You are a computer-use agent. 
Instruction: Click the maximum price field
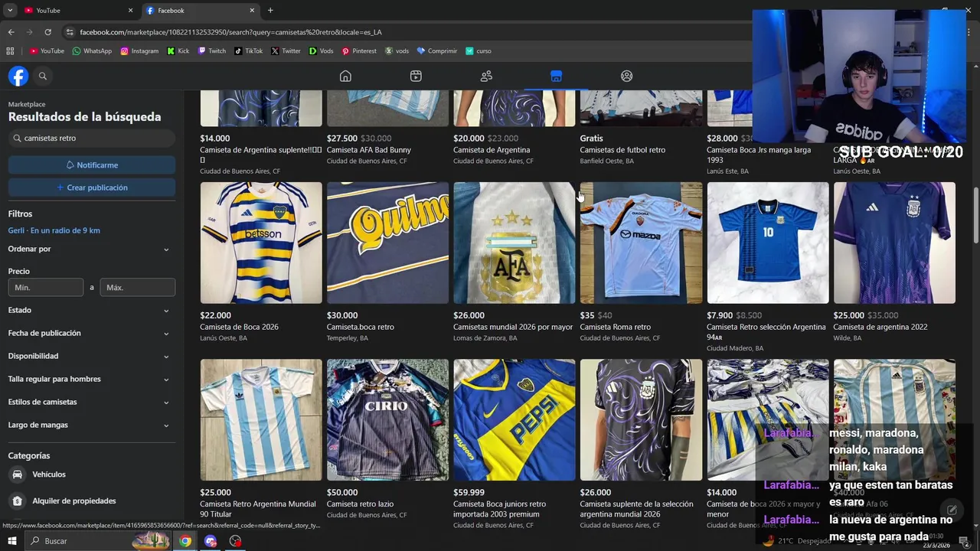pos(138,287)
